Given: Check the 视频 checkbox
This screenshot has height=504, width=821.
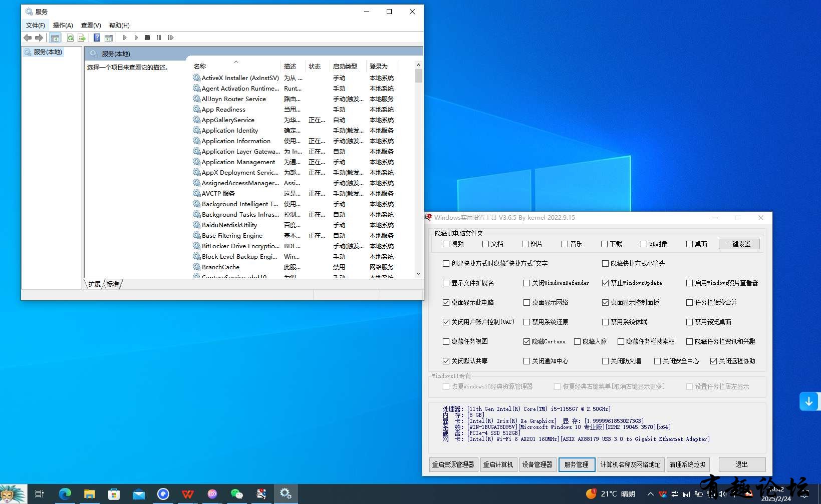Looking at the screenshot, I should pos(446,244).
